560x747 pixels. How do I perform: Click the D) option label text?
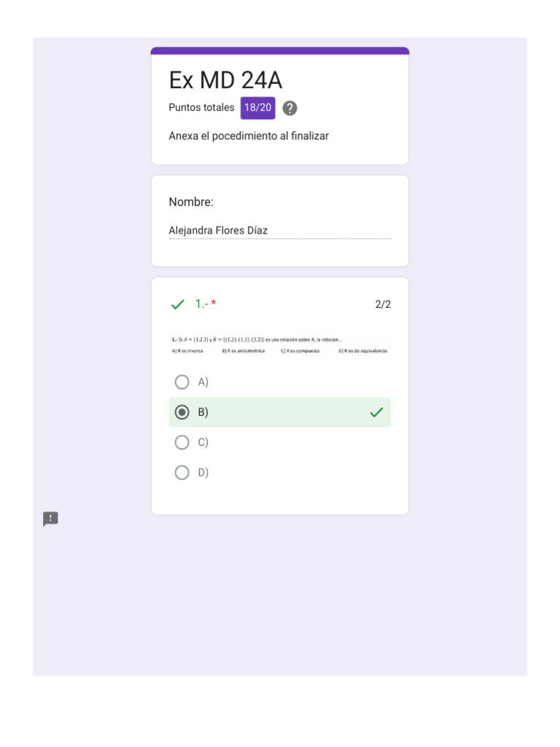(203, 473)
